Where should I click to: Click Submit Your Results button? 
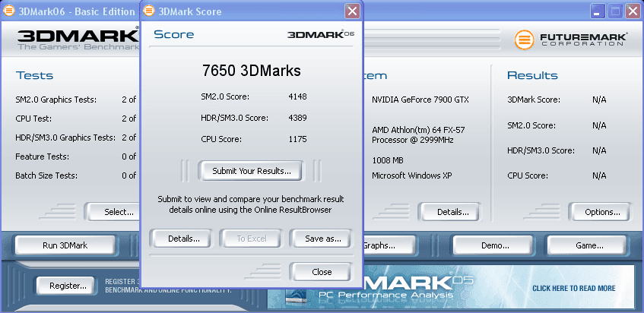pyautogui.click(x=252, y=171)
